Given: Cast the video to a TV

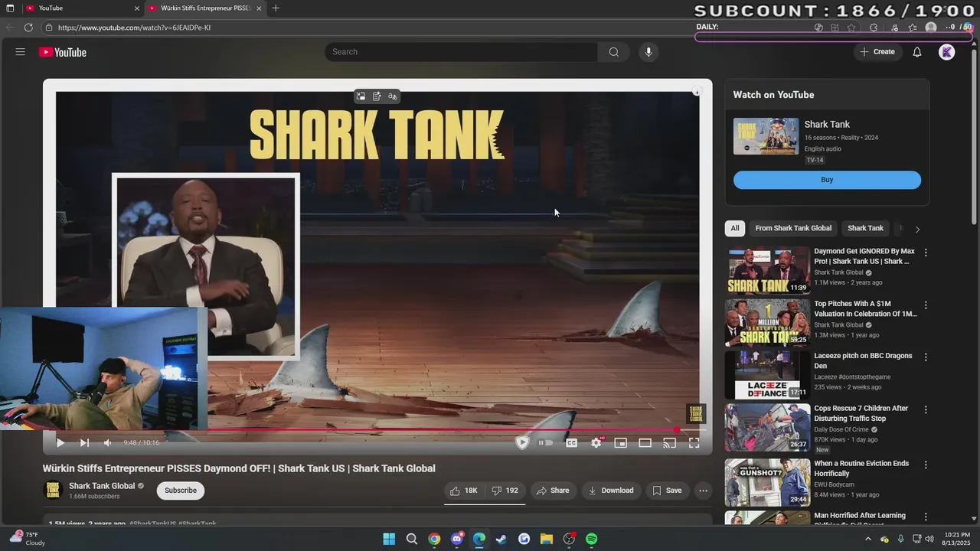Looking at the screenshot, I should click(670, 442).
